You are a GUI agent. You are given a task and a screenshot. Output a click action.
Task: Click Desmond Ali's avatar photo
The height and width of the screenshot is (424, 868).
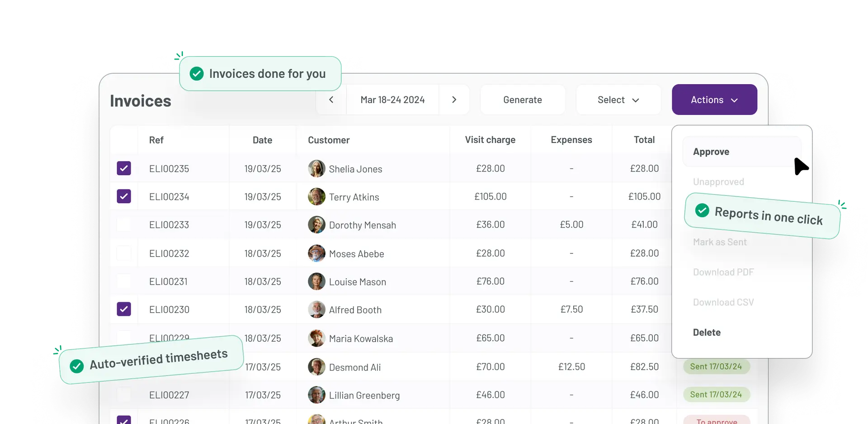pos(316,367)
